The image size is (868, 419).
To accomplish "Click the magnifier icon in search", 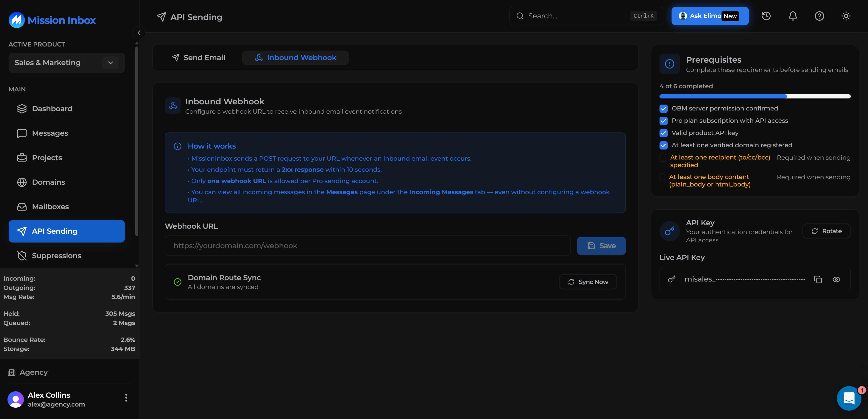I will click(x=520, y=16).
